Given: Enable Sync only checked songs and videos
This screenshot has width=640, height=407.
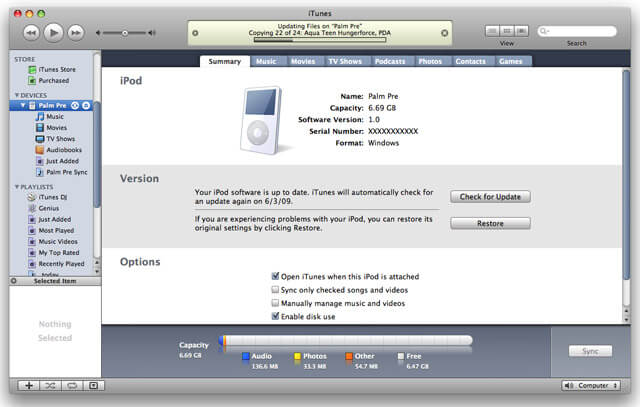Looking at the screenshot, I should coord(275,290).
